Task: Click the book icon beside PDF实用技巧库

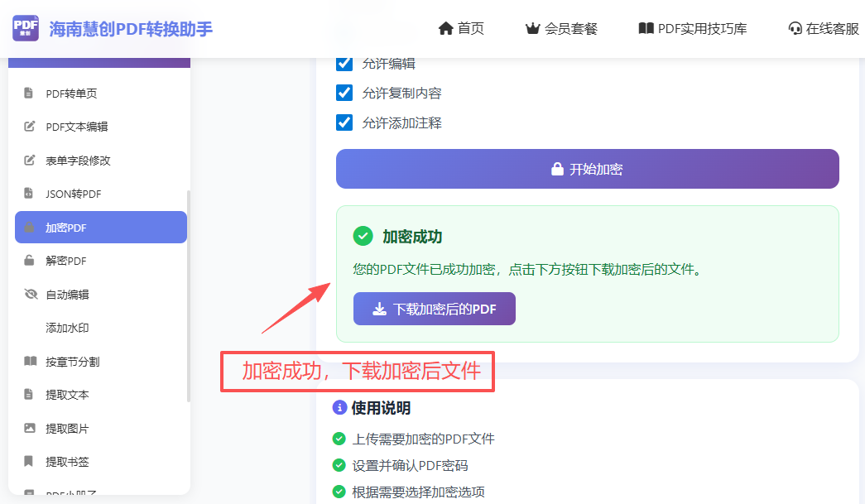Action: [646, 28]
